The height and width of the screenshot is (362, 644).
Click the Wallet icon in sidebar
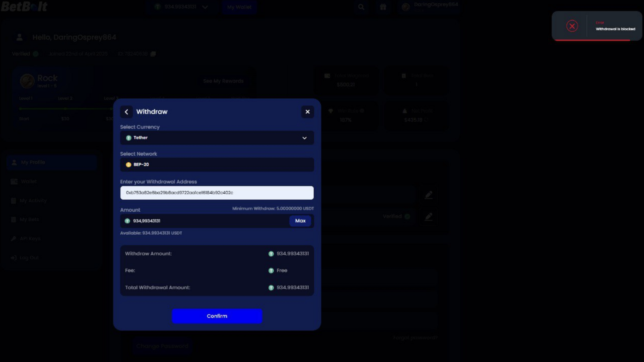[14, 182]
